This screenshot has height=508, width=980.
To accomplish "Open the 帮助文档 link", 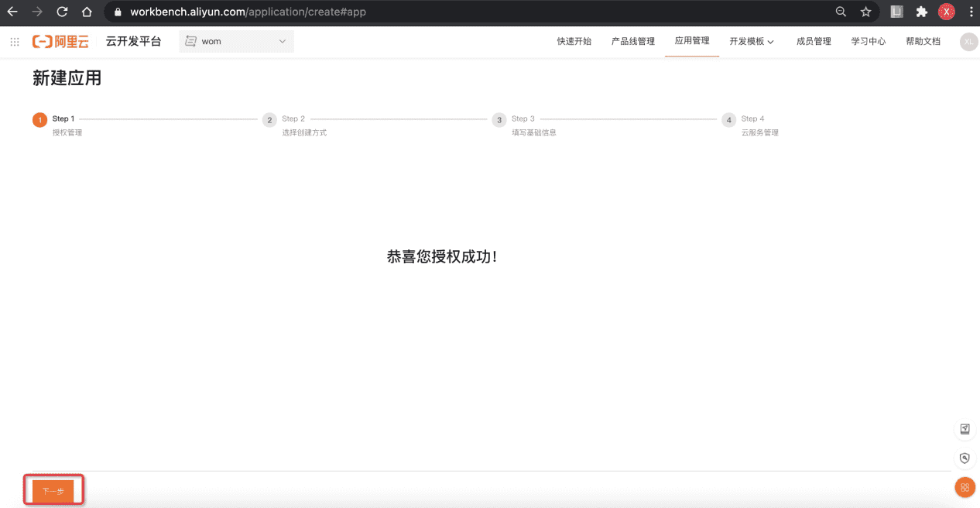I will tap(923, 42).
